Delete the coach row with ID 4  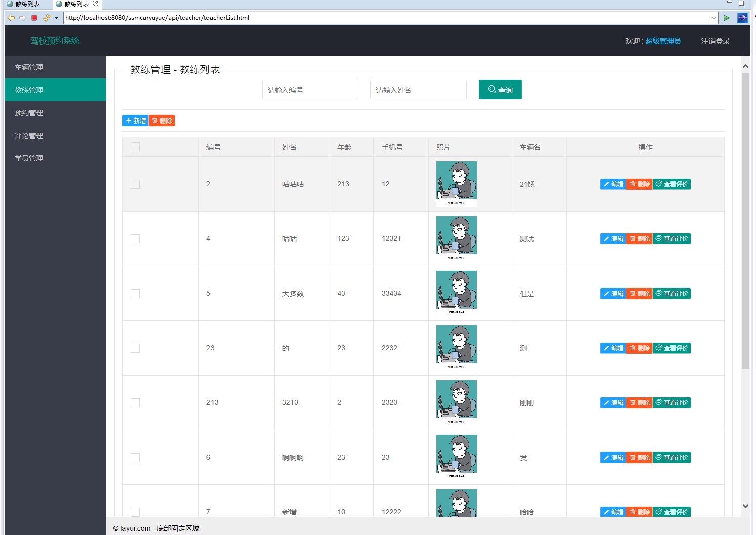640,239
